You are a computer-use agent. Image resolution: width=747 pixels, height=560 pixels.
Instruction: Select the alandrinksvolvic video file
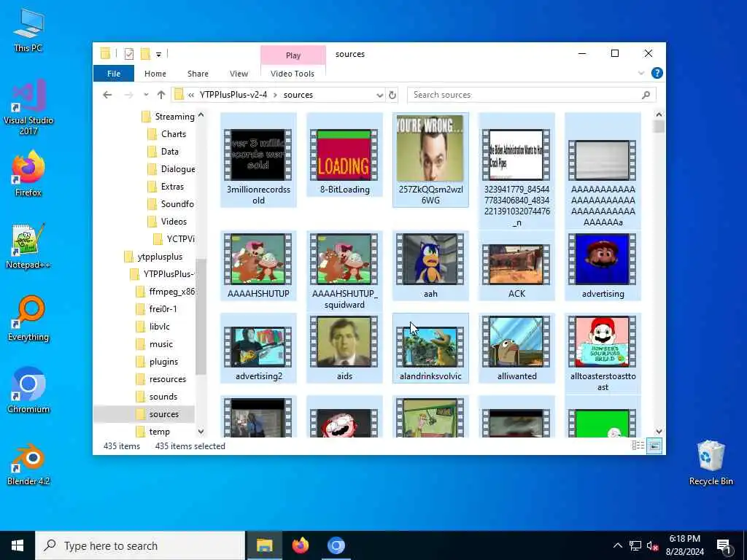(430, 348)
